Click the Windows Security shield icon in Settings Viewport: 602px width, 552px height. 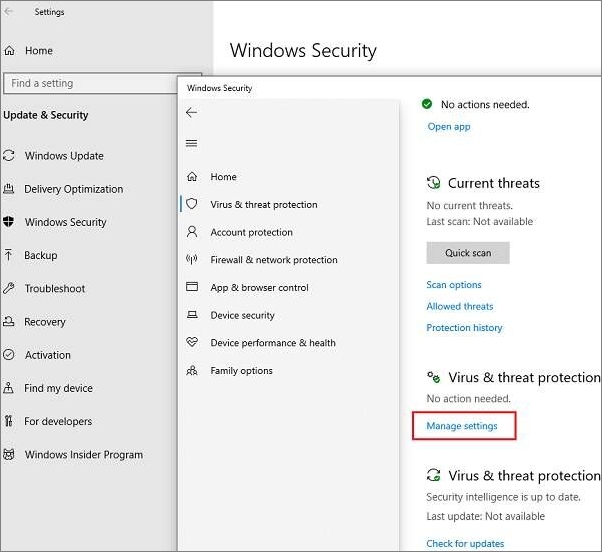pyautogui.click(x=8, y=221)
